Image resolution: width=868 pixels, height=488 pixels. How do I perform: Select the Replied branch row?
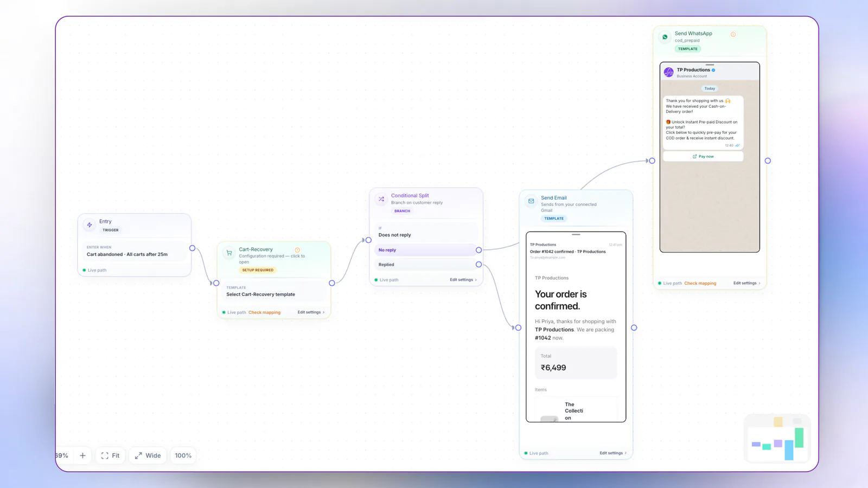[x=426, y=265]
